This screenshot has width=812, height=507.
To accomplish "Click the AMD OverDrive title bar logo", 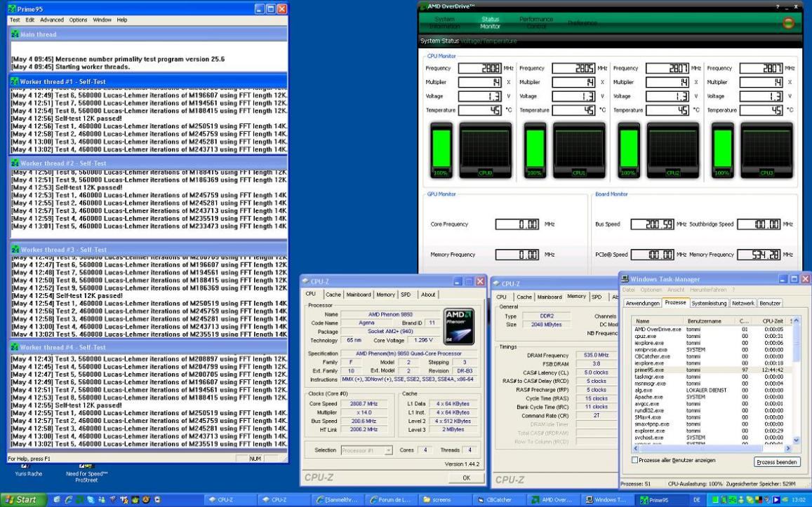I will point(423,7).
